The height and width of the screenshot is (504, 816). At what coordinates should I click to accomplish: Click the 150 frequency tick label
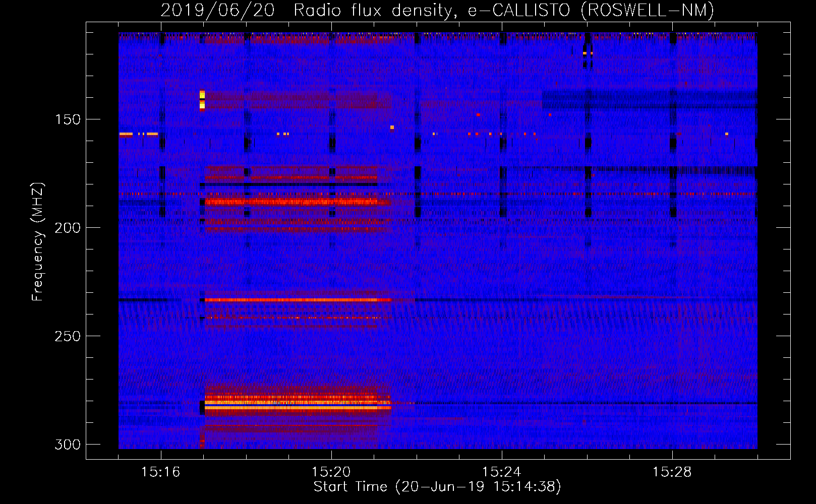(68, 119)
